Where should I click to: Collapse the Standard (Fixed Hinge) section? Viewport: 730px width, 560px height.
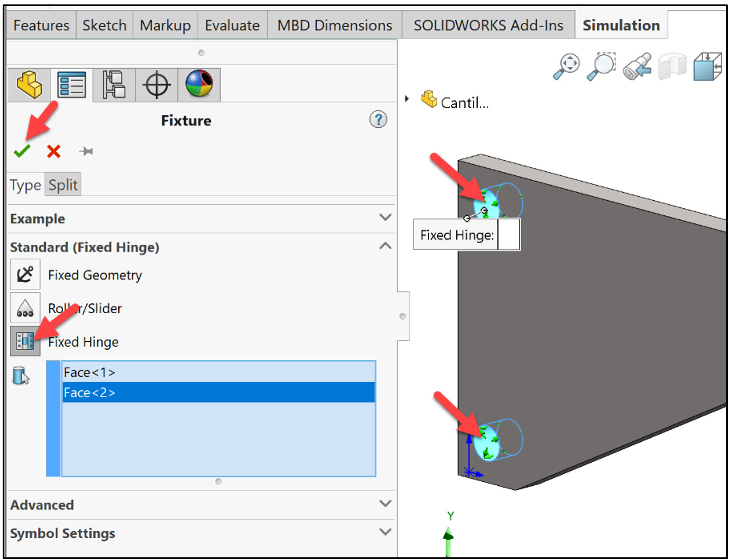pyautogui.click(x=385, y=246)
